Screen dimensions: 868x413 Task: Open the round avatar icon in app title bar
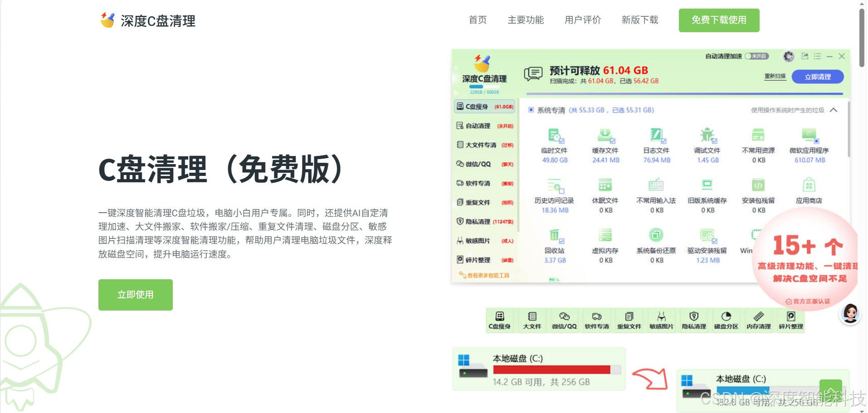pyautogui.click(x=789, y=56)
